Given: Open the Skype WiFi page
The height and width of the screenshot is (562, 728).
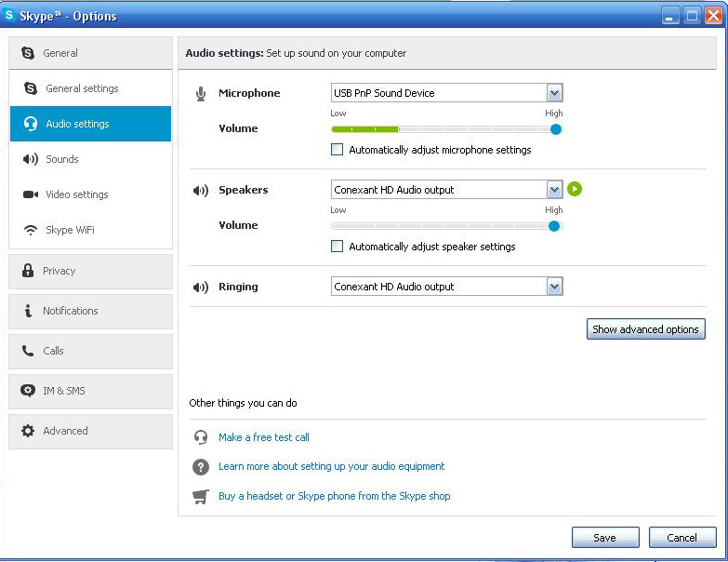Looking at the screenshot, I should click(90, 230).
